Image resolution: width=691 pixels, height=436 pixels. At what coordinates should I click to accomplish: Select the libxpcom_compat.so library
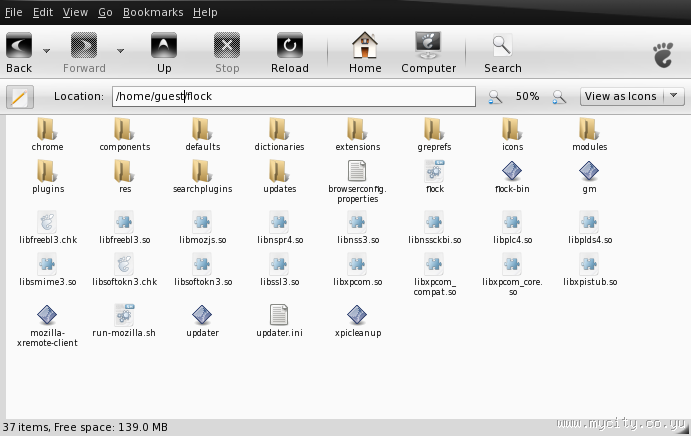[x=435, y=275]
